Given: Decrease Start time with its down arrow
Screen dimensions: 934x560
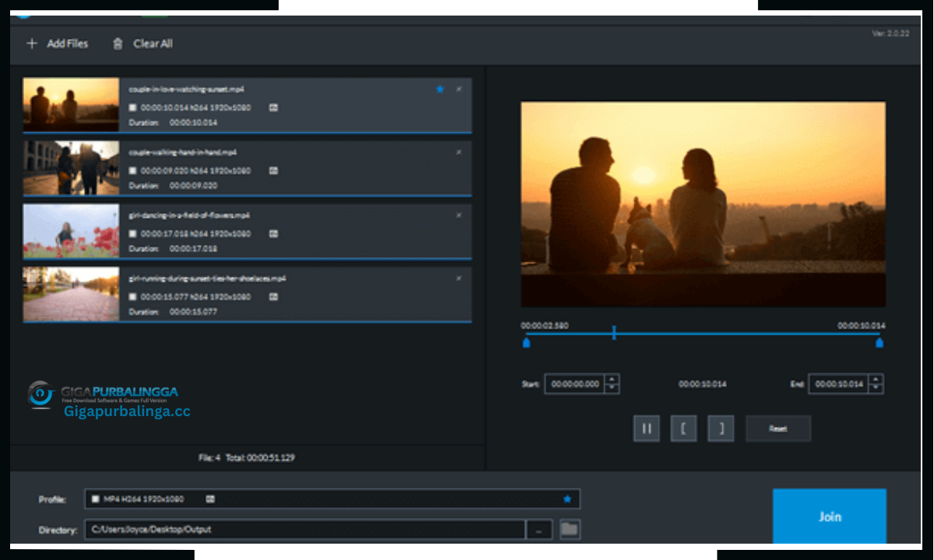Looking at the screenshot, I should [612, 389].
